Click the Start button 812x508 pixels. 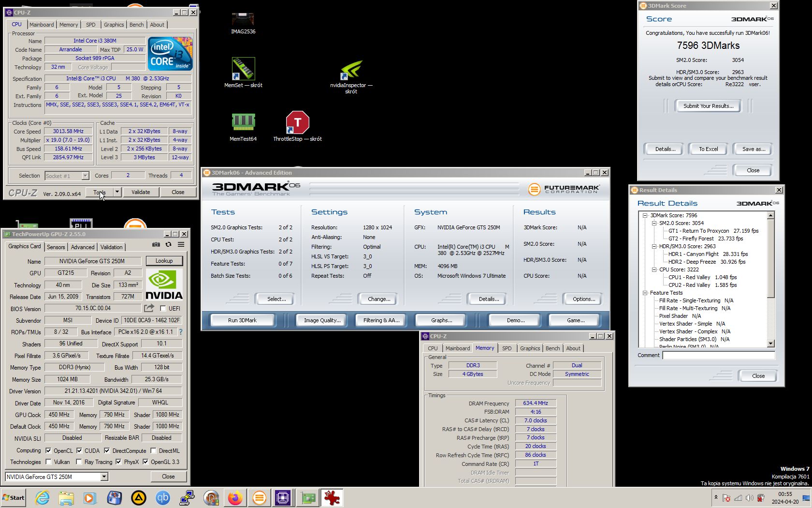coord(14,497)
